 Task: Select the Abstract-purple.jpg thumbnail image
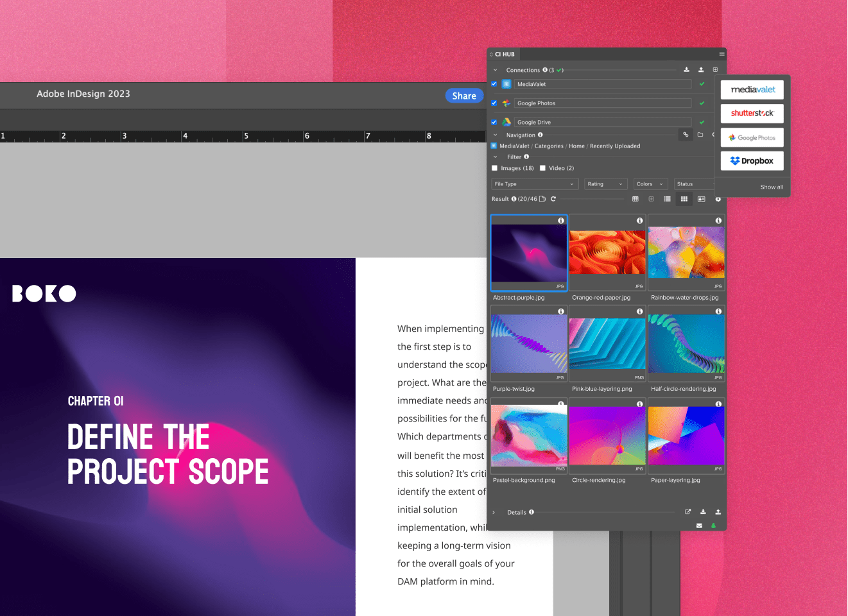[x=529, y=253]
